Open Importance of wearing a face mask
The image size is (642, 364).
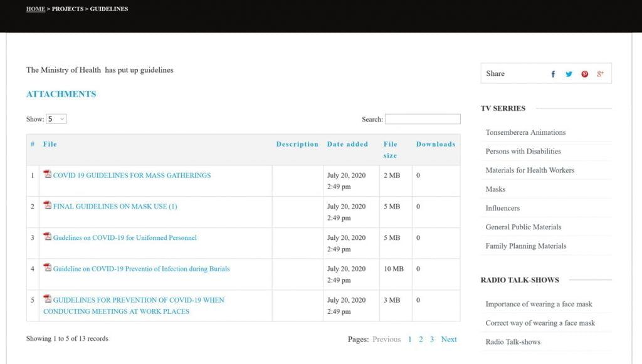coord(539,304)
